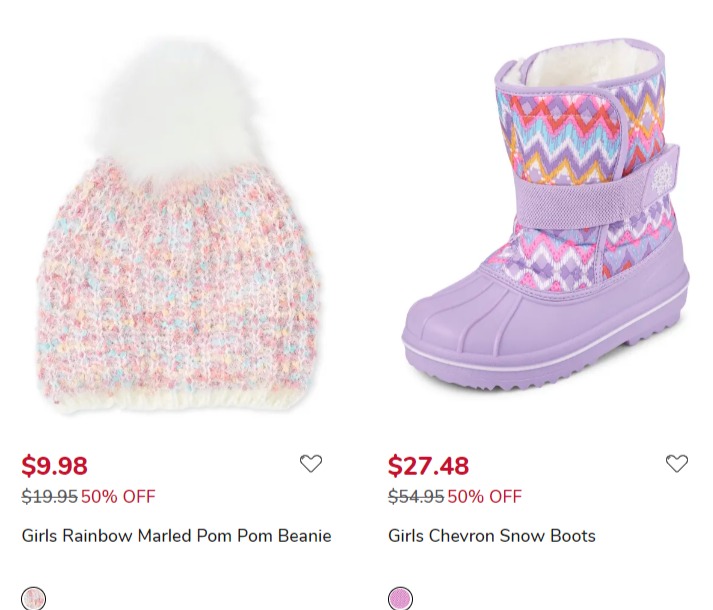The width and height of the screenshot is (713, 610).
Task: Click the knitted body of the beanie photo
Action: [178, 282]
